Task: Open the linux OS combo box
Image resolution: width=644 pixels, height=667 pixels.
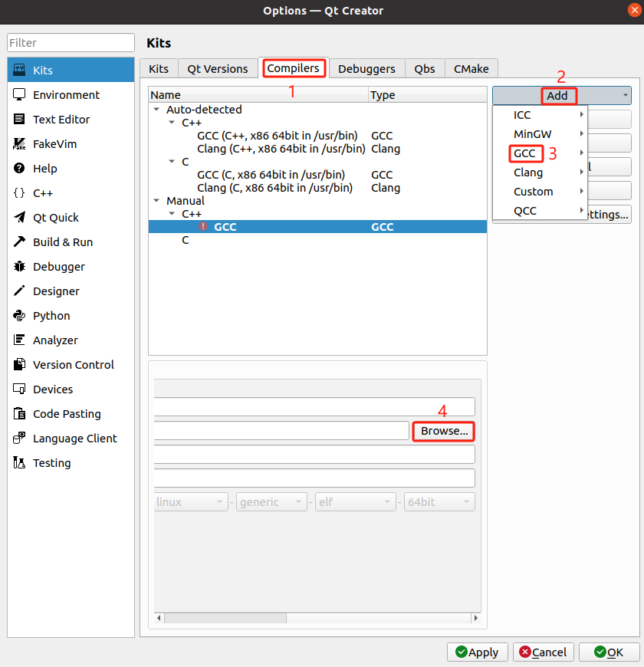Action: (192, 502)
